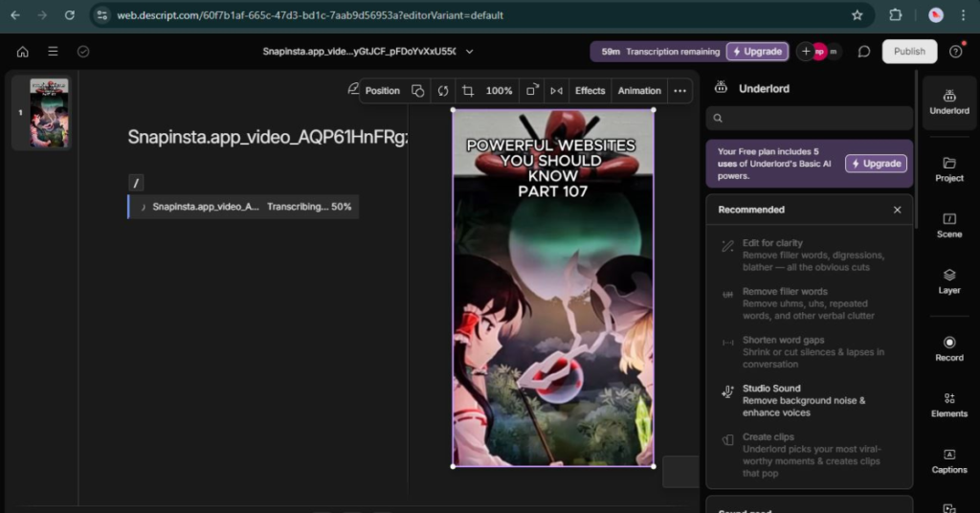Click the flip horizontal icon
The image size is (980, 513).
[x=556, y=91]
